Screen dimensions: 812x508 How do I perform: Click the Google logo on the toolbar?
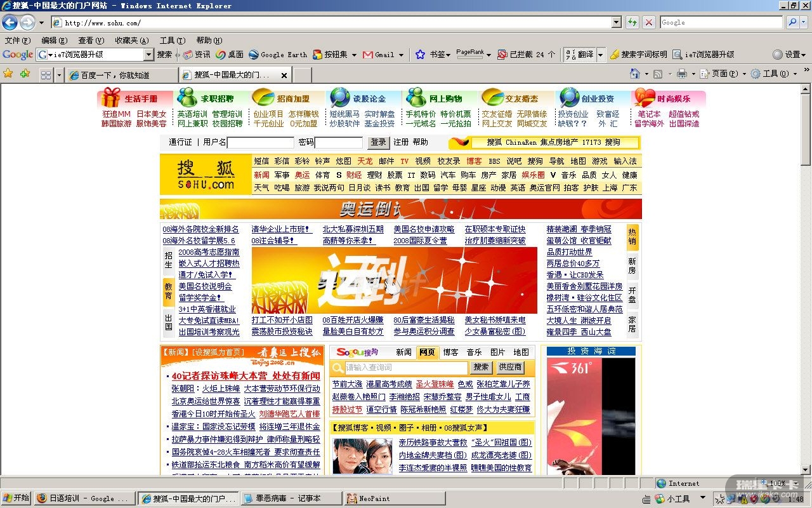(x=18, y=55)
